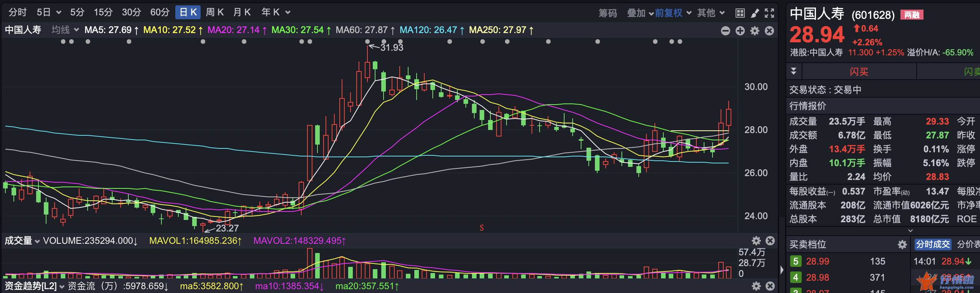Open the 年K period dropdown
Screen dimensions: 980x293
(x=276, y=12)
